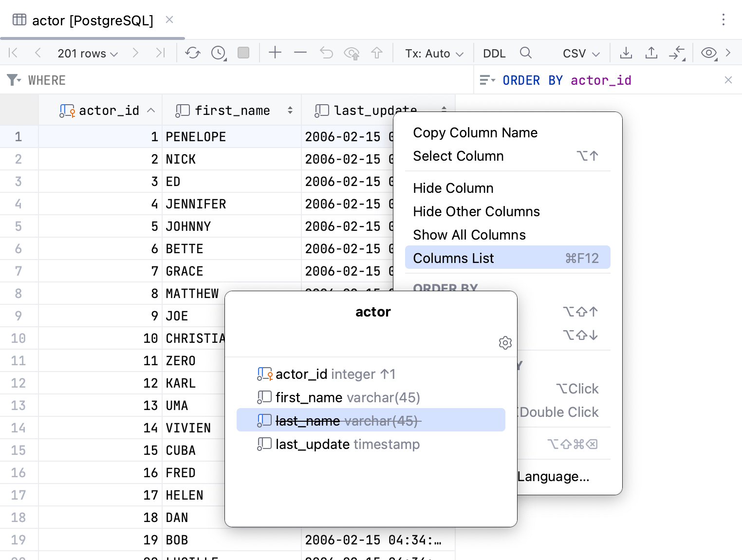Click the DDL button

[x=494, y=53]
